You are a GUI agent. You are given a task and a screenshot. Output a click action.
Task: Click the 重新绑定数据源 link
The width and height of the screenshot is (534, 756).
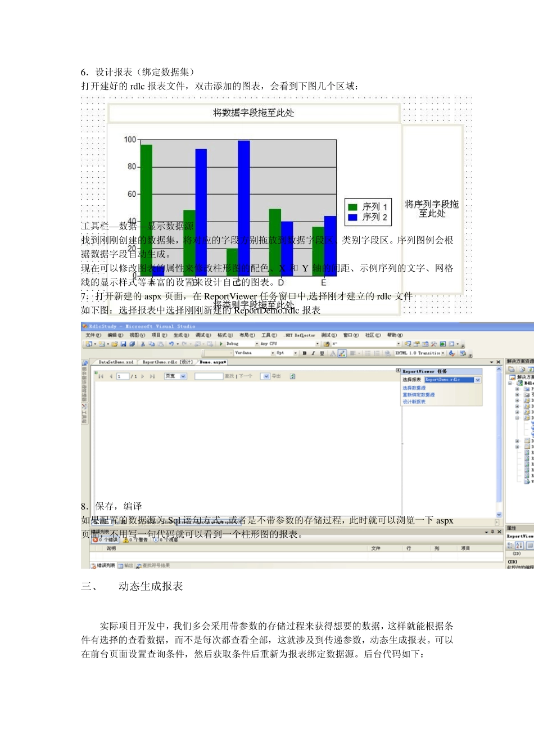pos(418,395)
